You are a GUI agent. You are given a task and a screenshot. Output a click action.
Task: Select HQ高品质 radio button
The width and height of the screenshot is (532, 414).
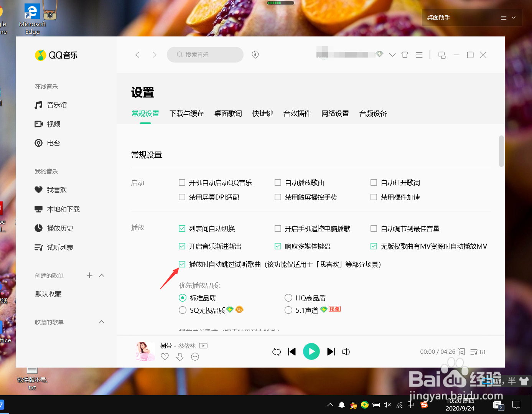coord(288,298)
